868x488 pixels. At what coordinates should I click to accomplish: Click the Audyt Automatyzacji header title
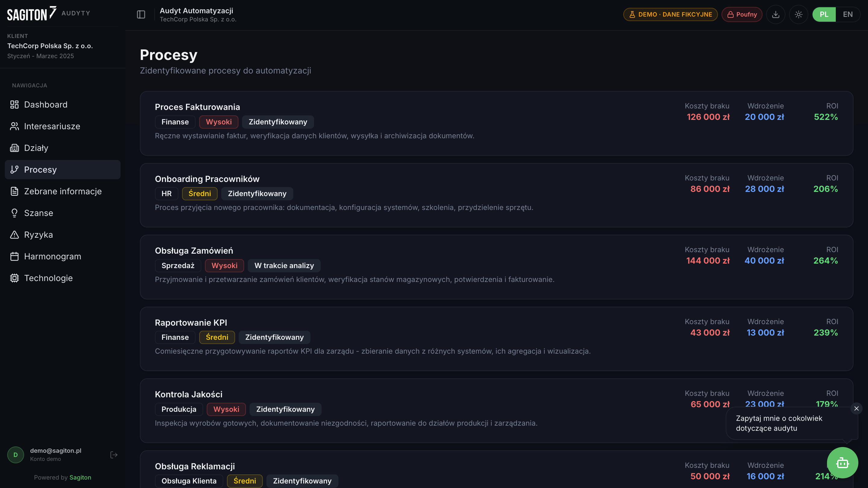197,11
